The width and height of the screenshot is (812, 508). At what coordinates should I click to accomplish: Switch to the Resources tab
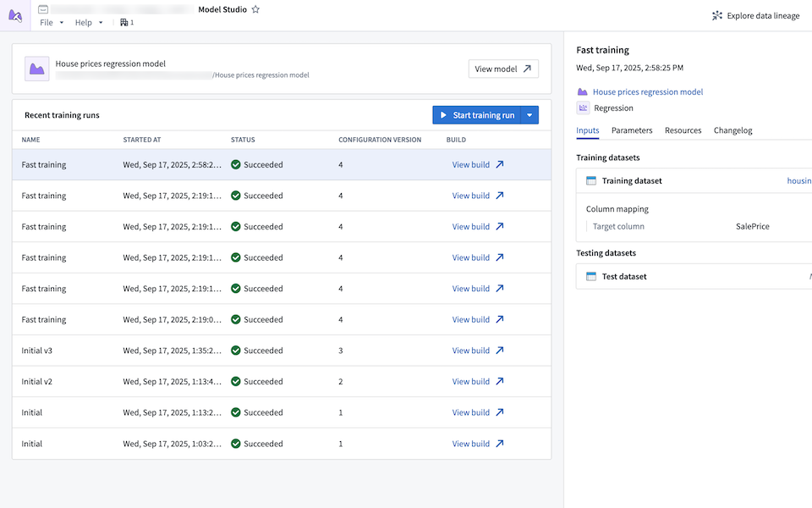[x=683, y=130]
